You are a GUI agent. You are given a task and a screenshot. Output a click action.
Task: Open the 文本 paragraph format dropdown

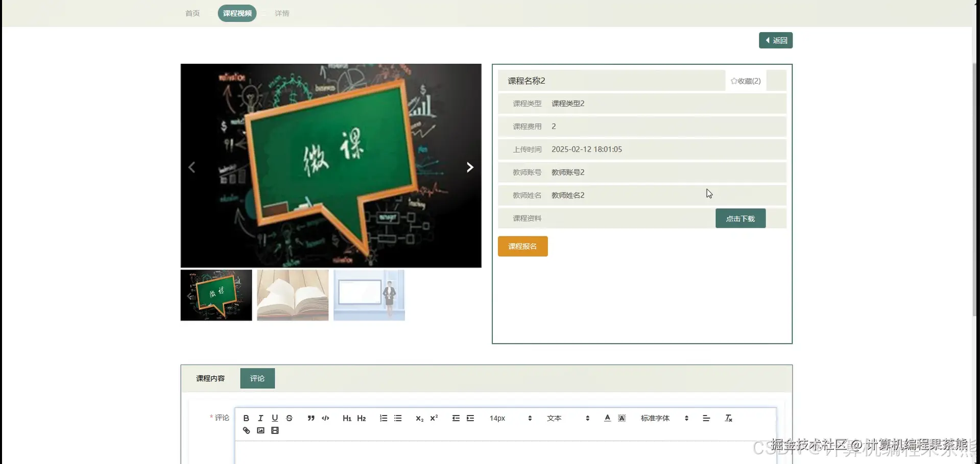point(554,418)
